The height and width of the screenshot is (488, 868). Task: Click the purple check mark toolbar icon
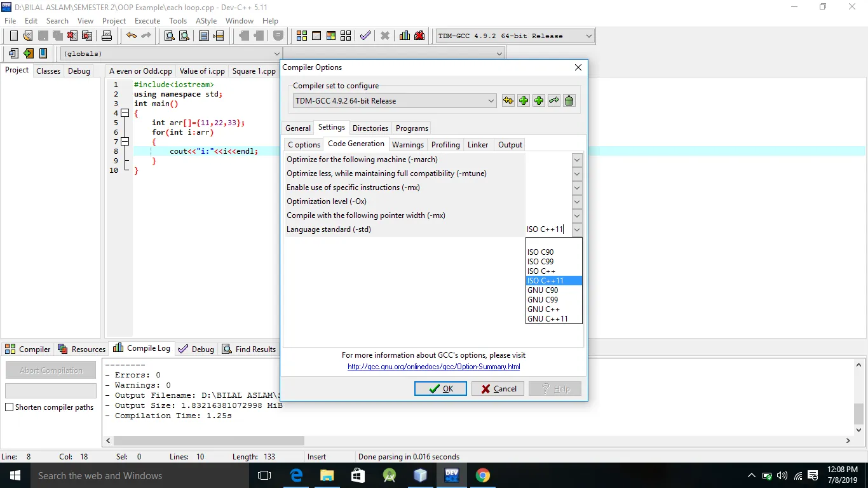coord(365,36)
